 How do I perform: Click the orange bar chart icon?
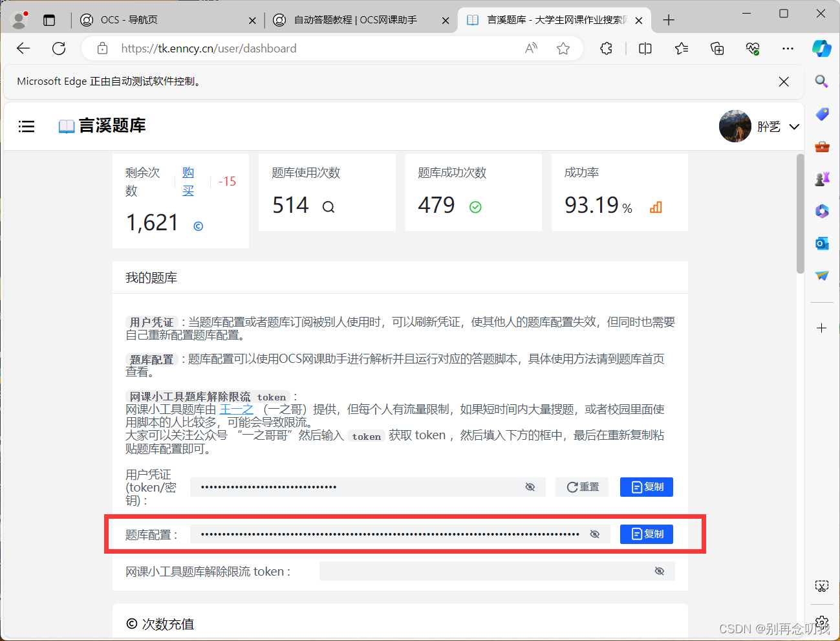click(x=656, y=207)
